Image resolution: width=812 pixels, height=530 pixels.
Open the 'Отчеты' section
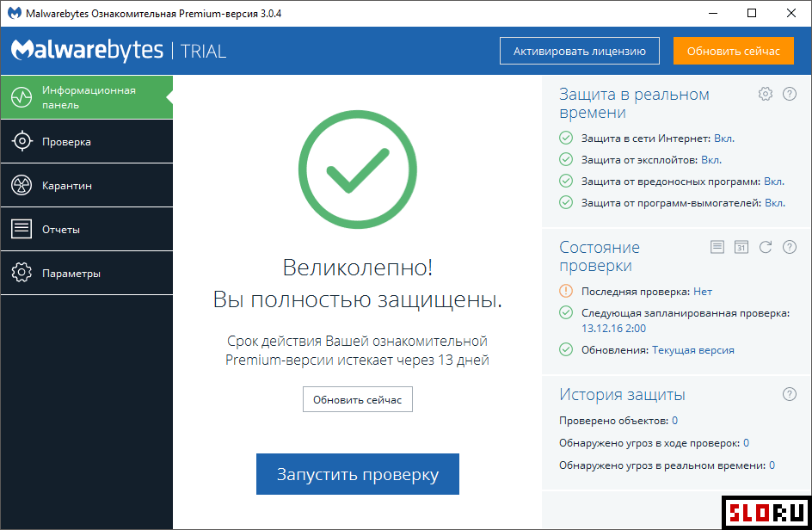(87, 229)
